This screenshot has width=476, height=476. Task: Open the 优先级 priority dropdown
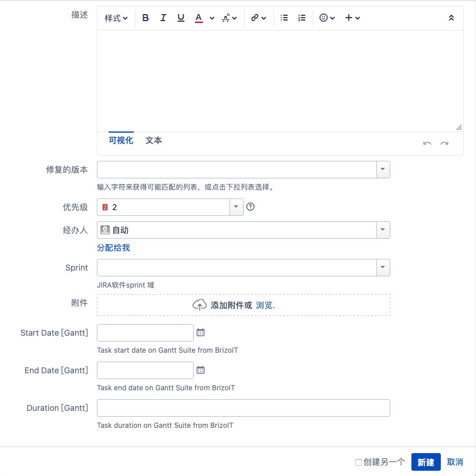coord(170,207)
